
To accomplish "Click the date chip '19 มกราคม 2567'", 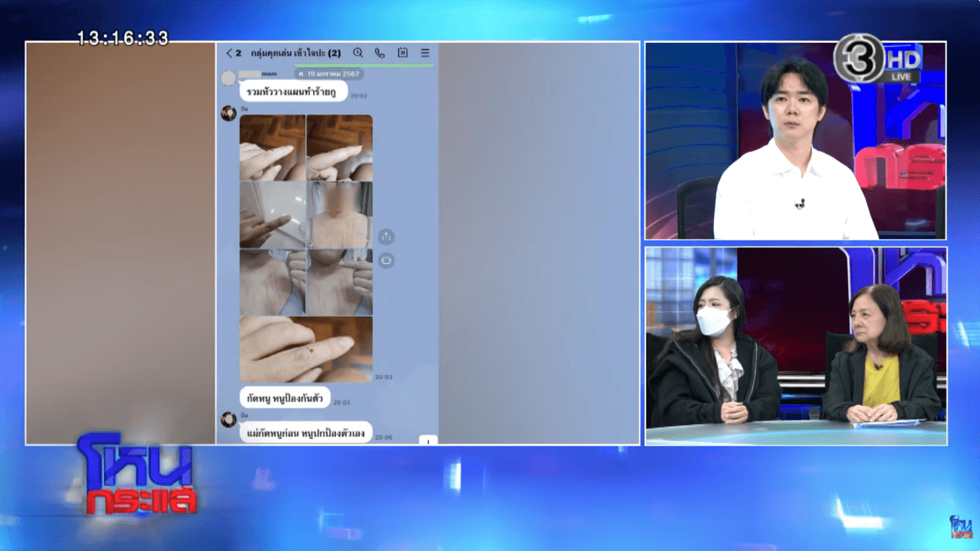I will coord(328,74).
